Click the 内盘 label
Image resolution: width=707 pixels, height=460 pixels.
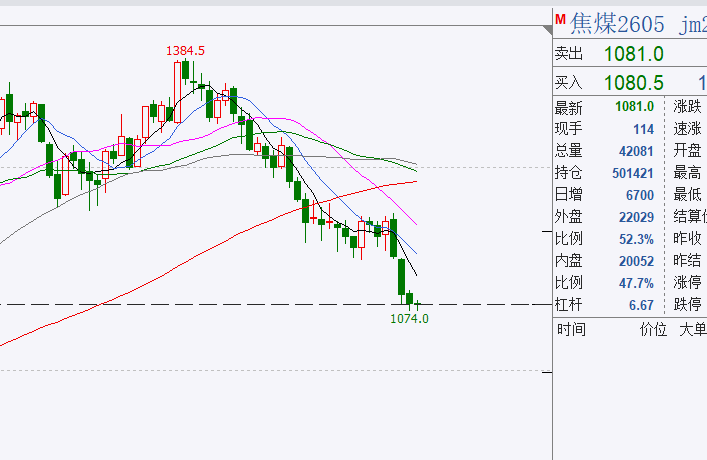[x=569, y=261]
